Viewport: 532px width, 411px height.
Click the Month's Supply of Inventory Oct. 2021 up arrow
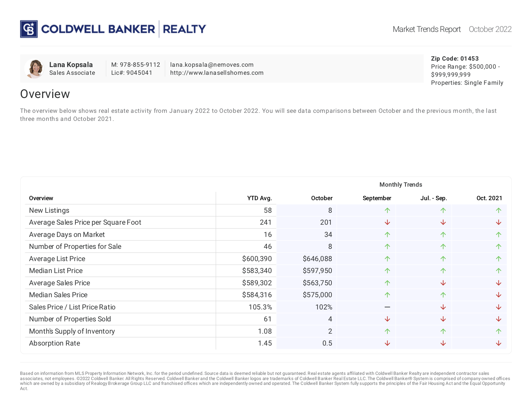click(498, 331)
